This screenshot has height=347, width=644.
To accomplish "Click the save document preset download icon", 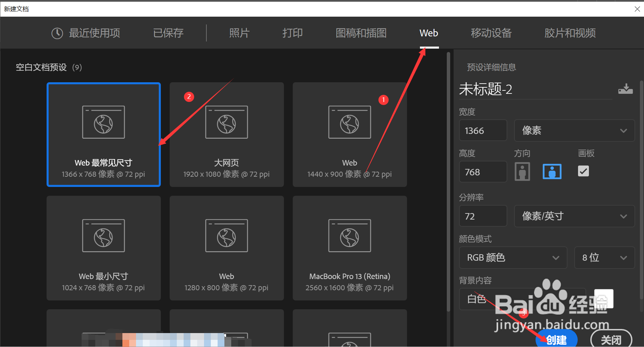I will pos(625,89).
